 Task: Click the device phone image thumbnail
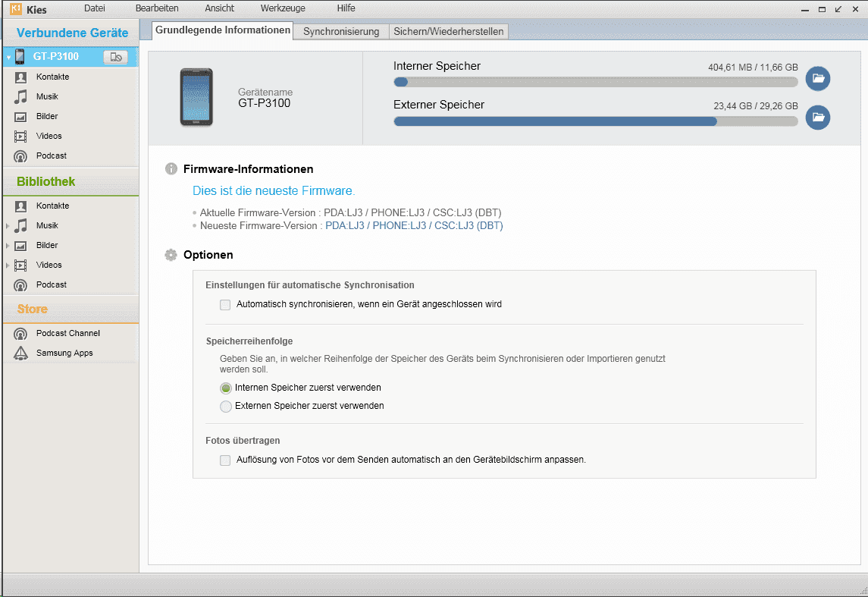tap(196, 97)
